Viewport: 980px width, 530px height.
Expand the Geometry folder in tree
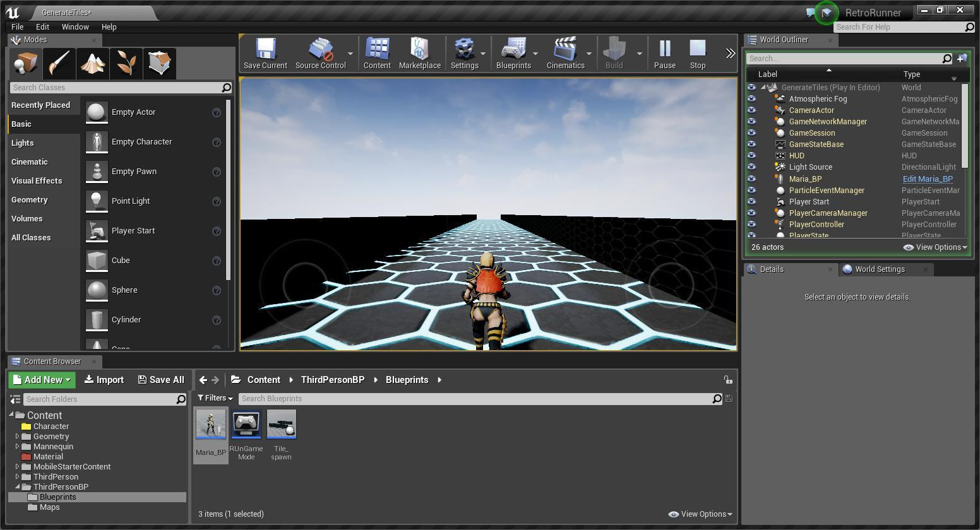18,437
